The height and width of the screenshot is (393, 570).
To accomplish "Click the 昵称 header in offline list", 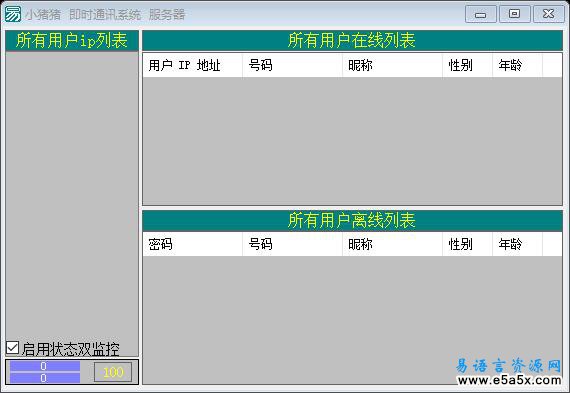I will (x=392, y=244).
